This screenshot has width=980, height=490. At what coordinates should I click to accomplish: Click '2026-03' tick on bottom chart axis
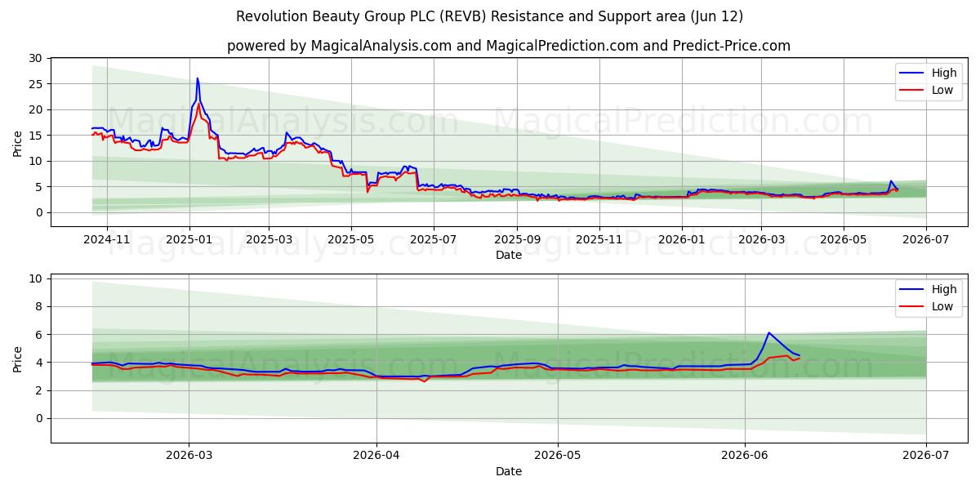(x=189, y=456)
